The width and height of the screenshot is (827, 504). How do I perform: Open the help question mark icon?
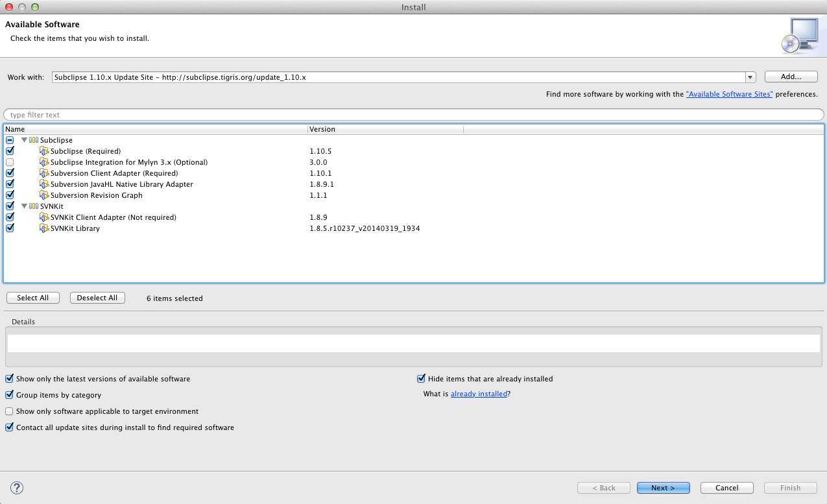pyautogui.click(x=17, y=488)
